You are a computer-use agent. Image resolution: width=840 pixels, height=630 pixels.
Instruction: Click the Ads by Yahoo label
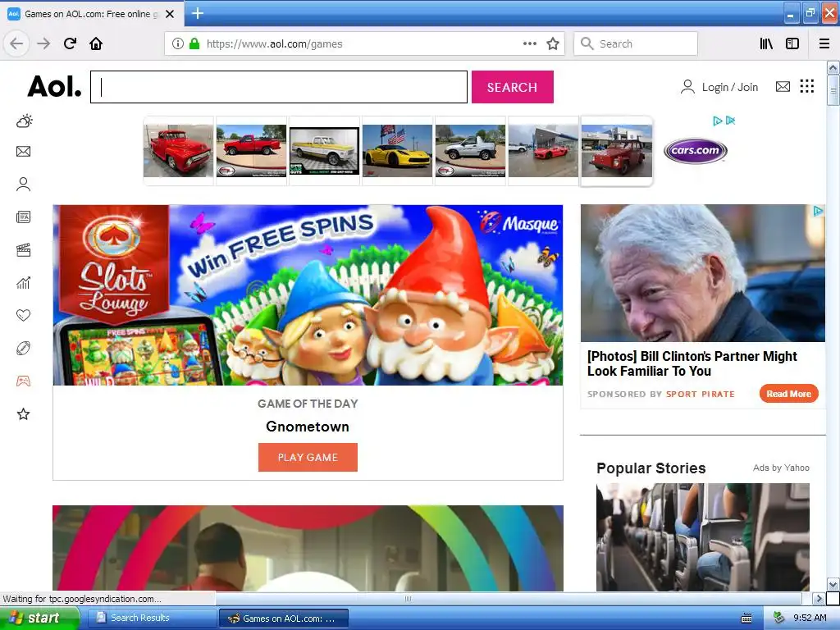tap(781, 468)
